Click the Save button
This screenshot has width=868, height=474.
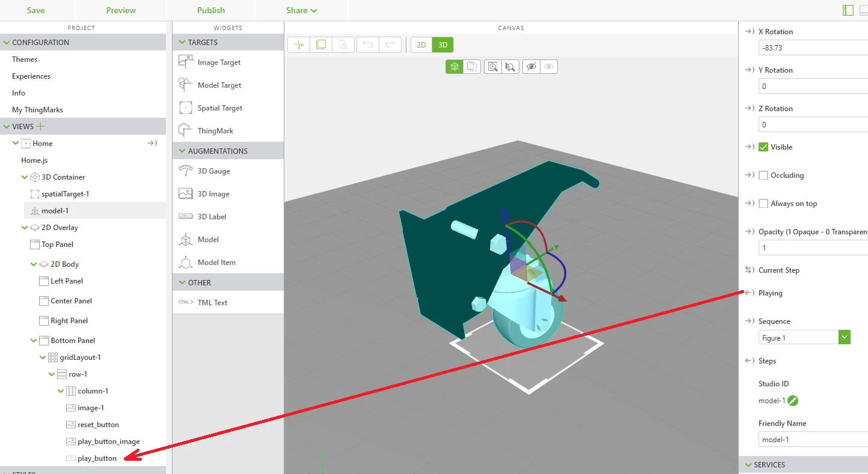[x=35, y=10]
